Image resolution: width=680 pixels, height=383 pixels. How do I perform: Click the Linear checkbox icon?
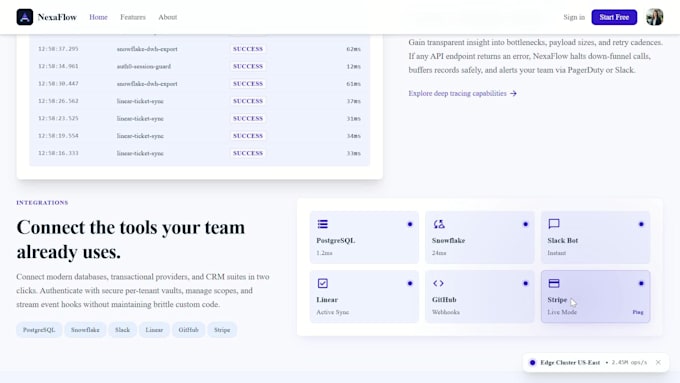click(x=323, y=283)
